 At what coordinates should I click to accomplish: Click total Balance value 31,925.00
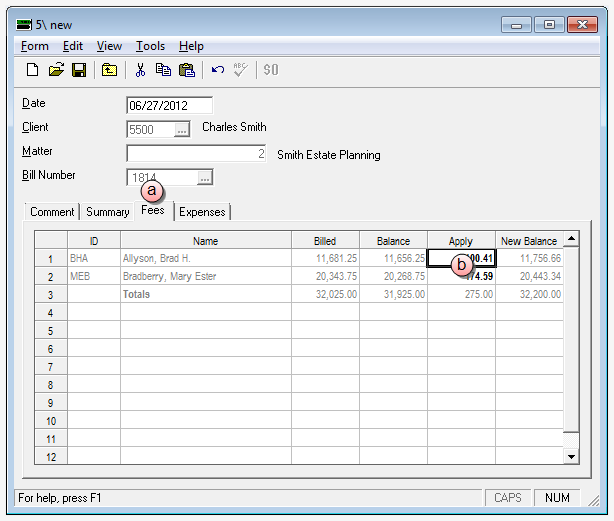click(x=393, y=294)
